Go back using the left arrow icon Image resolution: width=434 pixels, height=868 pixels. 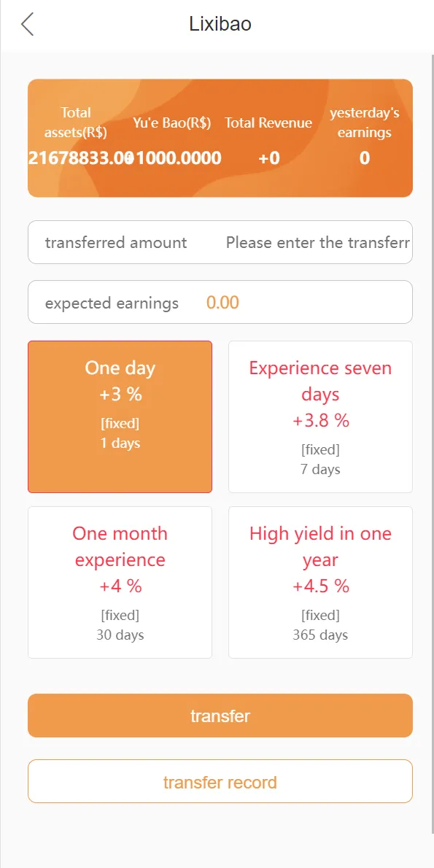click(x=27, y=25)
